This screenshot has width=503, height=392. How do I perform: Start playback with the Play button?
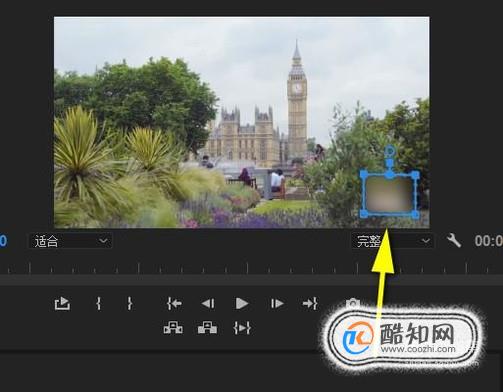point(242,304)
